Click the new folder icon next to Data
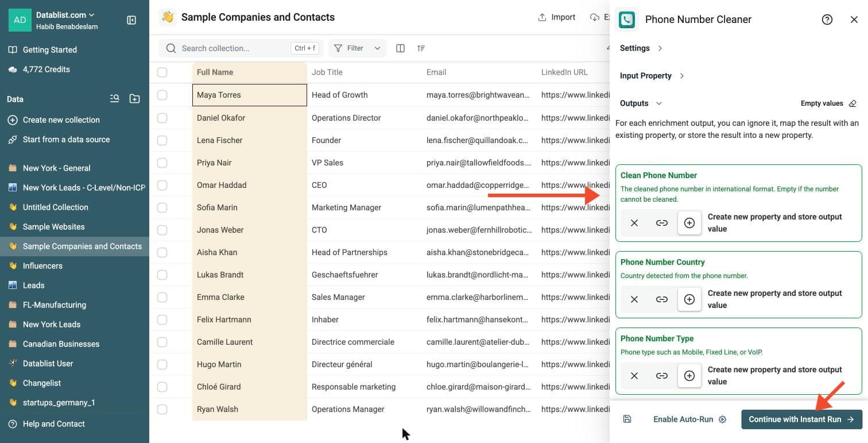This screenshot has height=443, width=868. 134,99
